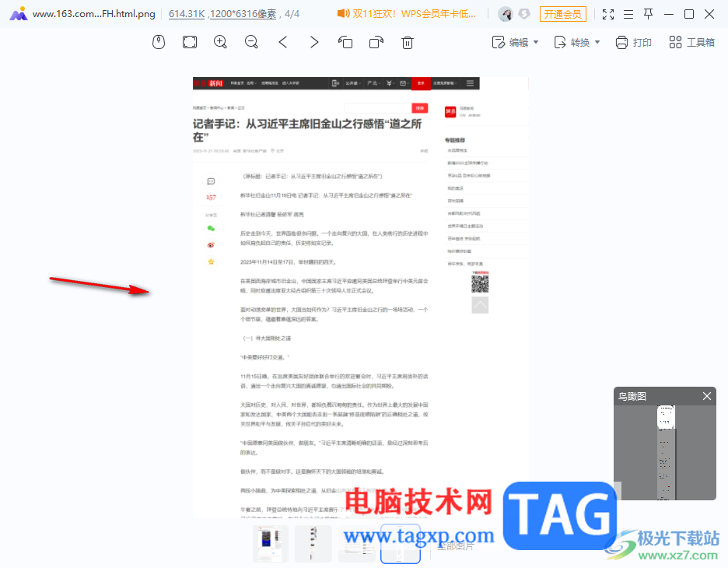The height and width of the screenshot is (568, 728).
Task: Delete the current image
Action: click(407, 42)
